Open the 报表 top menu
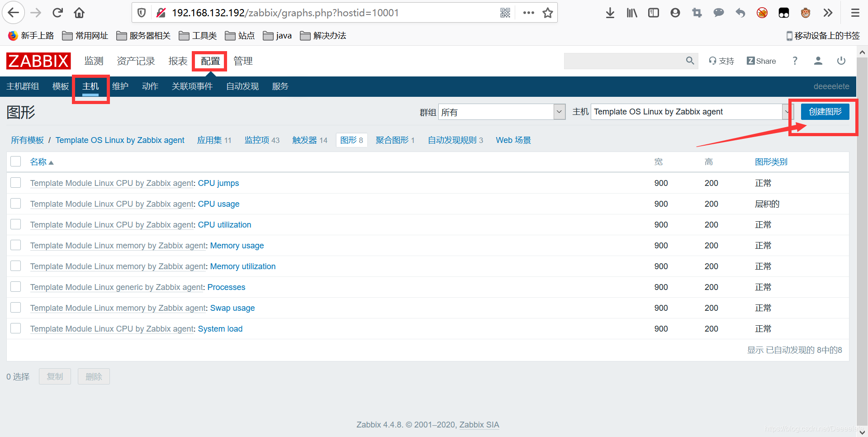The height and width of the screenshot is (437, 868). tap(178, 61)
